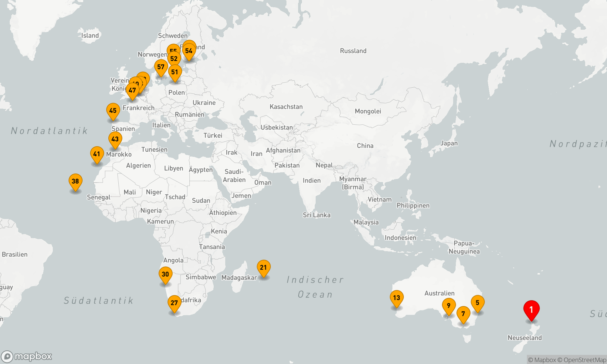This screenshot has width=607, height=364.
Task: Open the Mapbox logo link
Action: [27, 356]
